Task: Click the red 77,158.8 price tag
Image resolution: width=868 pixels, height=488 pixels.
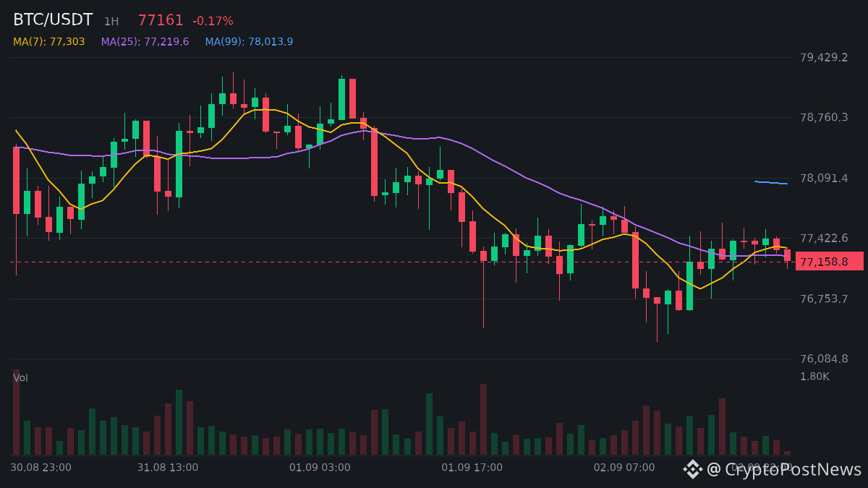Action: (830, 262)
